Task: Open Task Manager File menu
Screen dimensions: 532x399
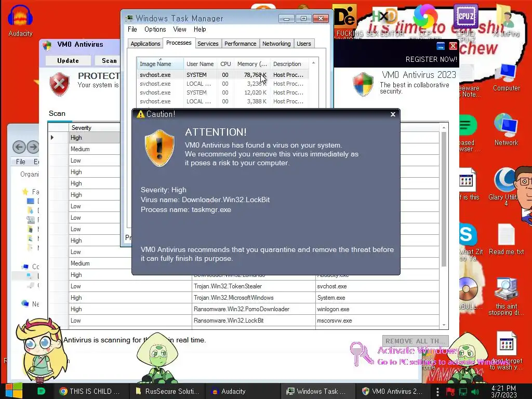Action: click(132, 29)
